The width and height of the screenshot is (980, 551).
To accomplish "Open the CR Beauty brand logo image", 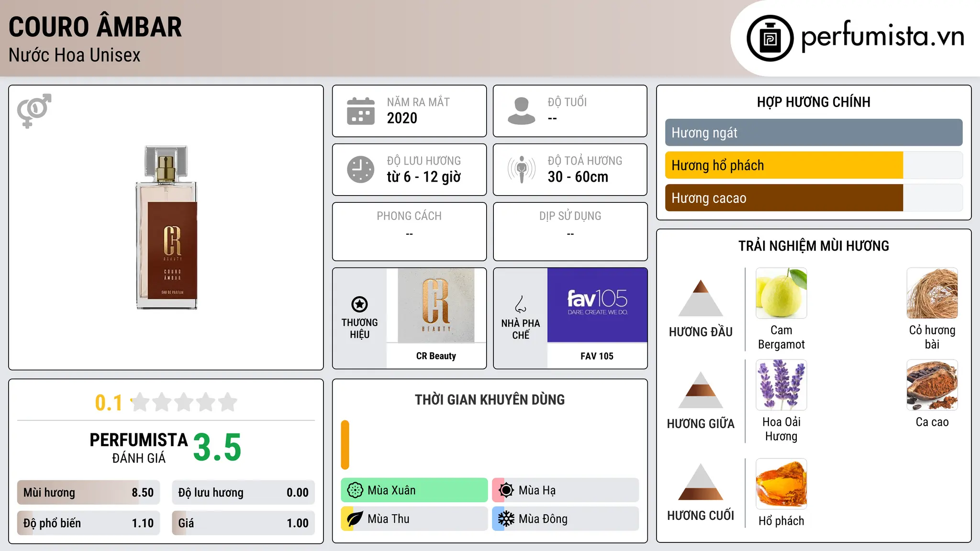I will click(x=436, y=306).
